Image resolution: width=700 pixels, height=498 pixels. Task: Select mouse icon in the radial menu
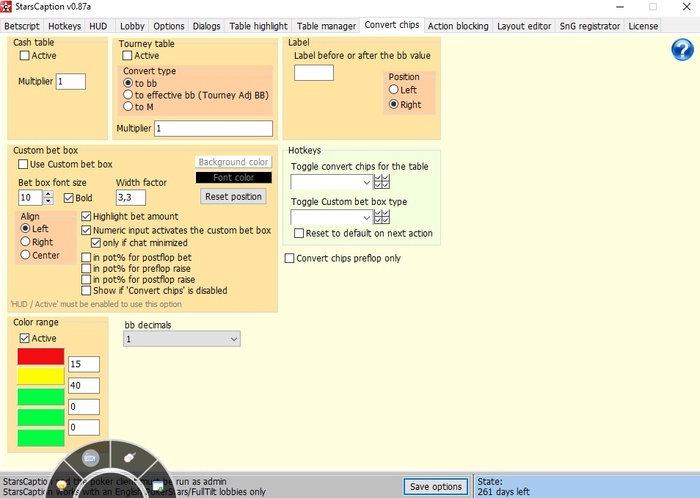(x=129, y=458)
